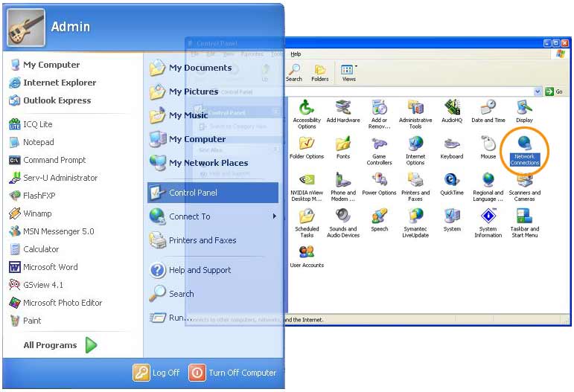This screenshot has width=574, height=392.
Task: Open Symantec LiveUpdate icon
Action: point(415,222)
